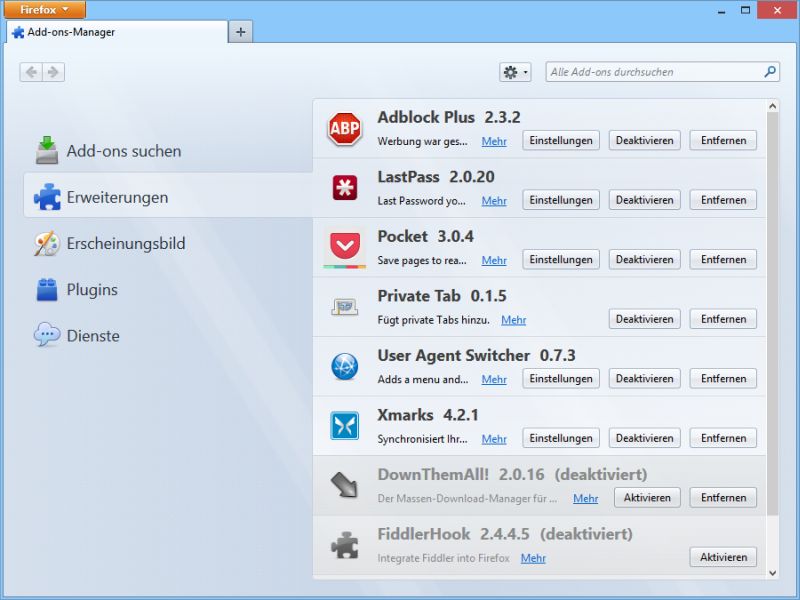
Task: Click Mehr link for Adblock Plus
Action: point(494,141)
